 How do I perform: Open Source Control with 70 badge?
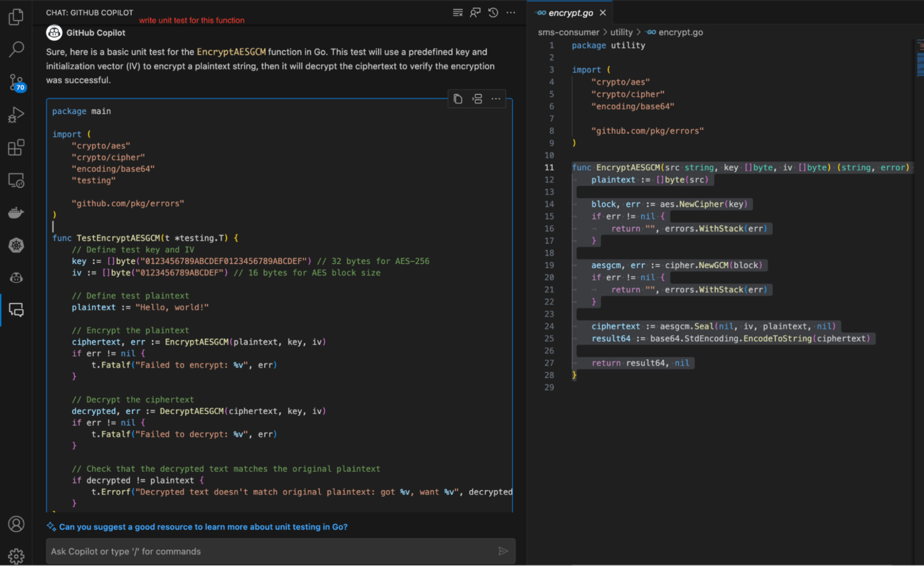16,82
